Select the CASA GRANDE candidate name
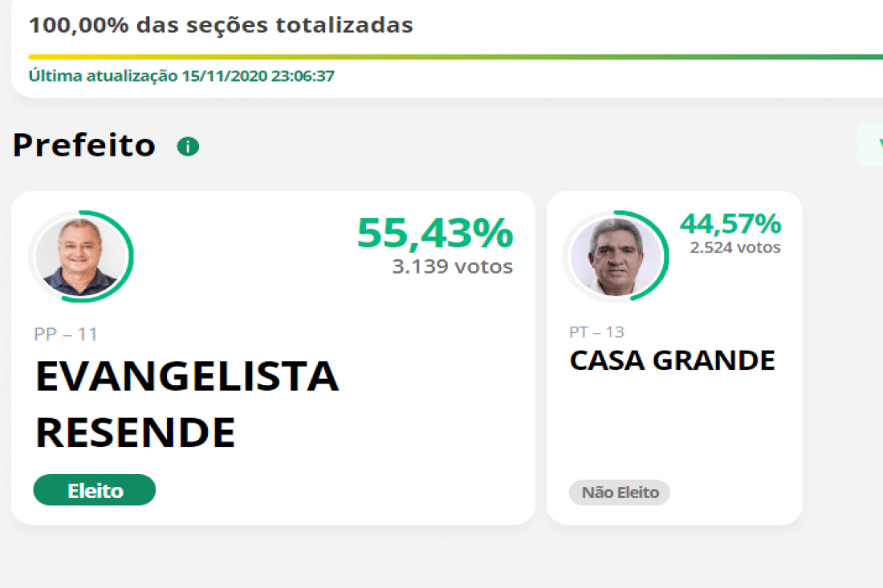The width and height of the screenshot is (883, 588). click(673, 360)
